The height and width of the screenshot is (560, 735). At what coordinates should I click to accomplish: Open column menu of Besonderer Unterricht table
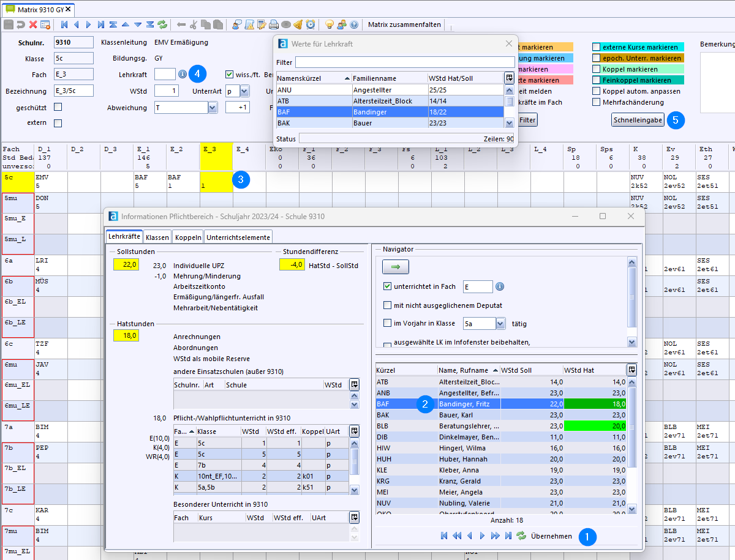tap(354, 517)
